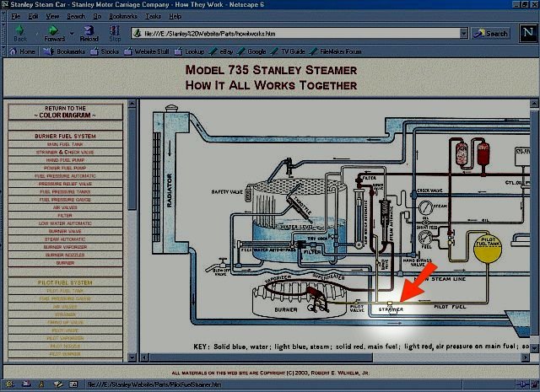Click the security lock icon
This screenshot has width=540, height=392.
tap(535, 384)
